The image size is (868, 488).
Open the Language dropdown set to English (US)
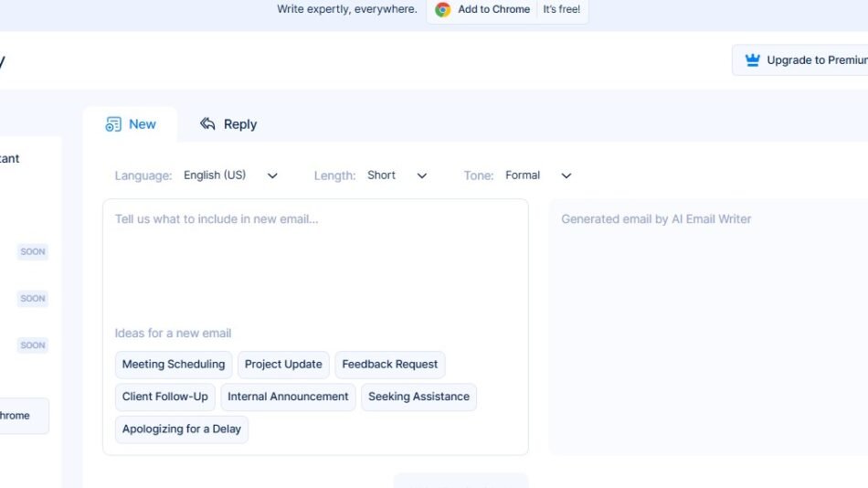230,175
